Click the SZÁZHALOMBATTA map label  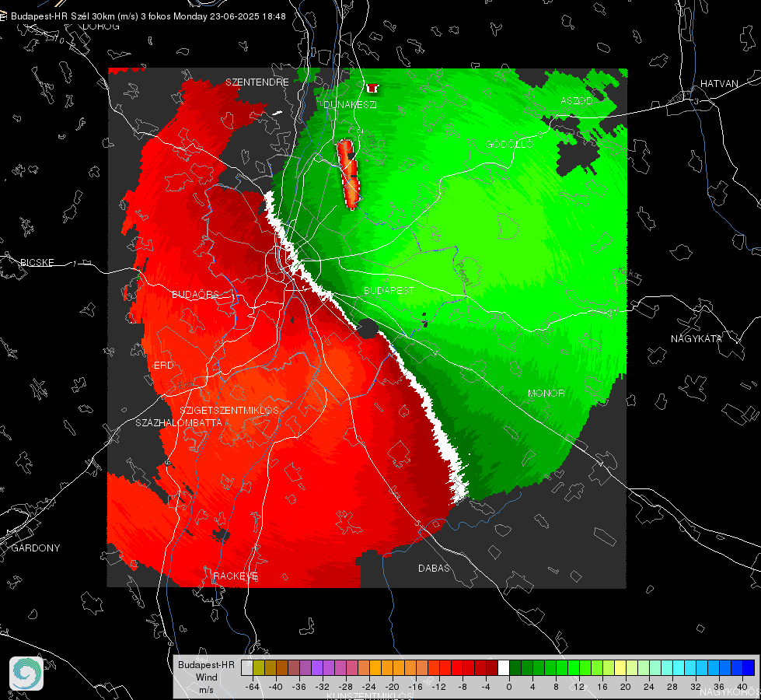click(x=179, y=422)
